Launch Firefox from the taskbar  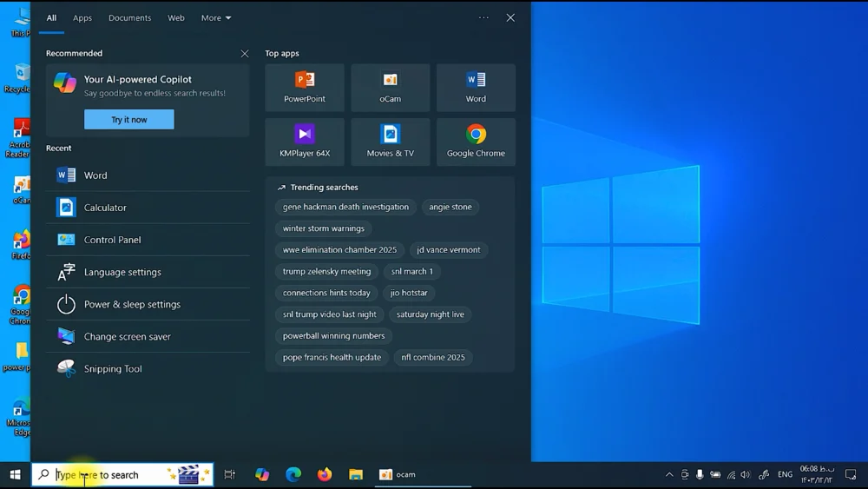point(325,474)
